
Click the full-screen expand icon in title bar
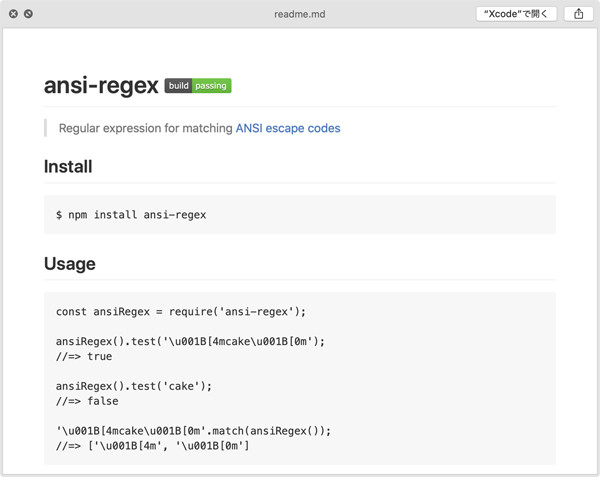[28, 14]
